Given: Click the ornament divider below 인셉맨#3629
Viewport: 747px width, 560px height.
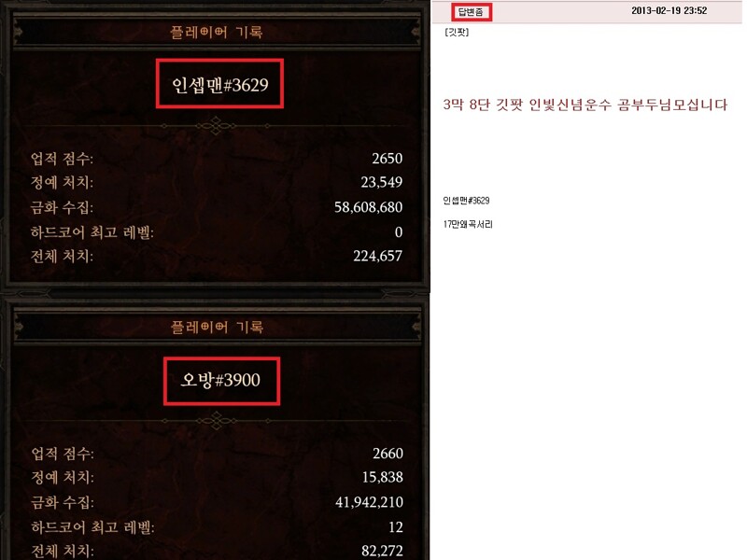Looking at the screenshot, I should [x=216, y=126].
